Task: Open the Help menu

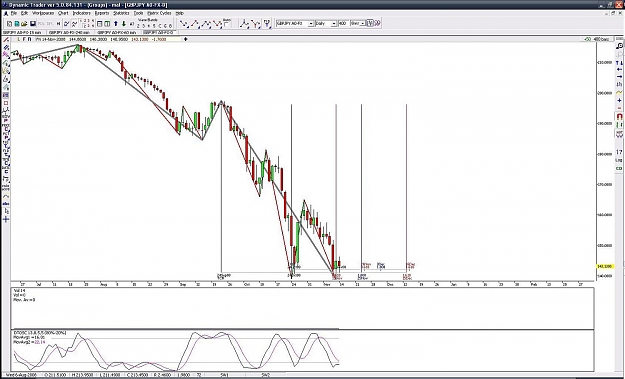Action: 179,13
